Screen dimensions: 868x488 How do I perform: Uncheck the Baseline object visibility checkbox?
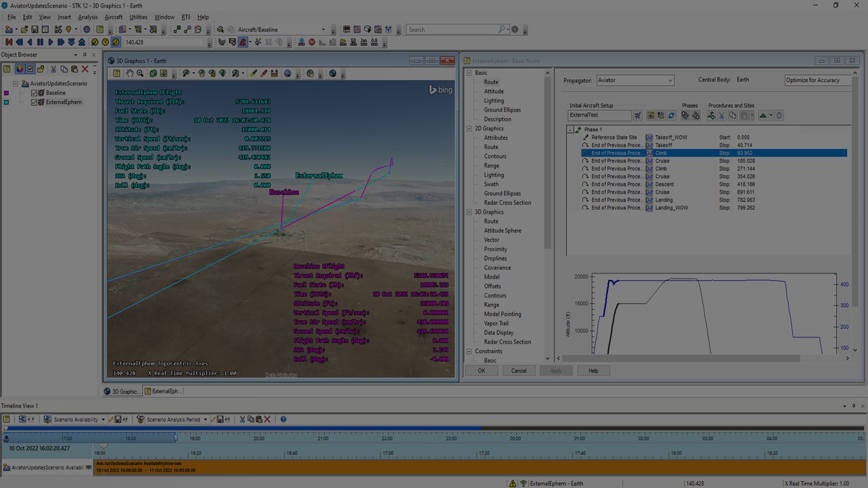click(34, 92)
